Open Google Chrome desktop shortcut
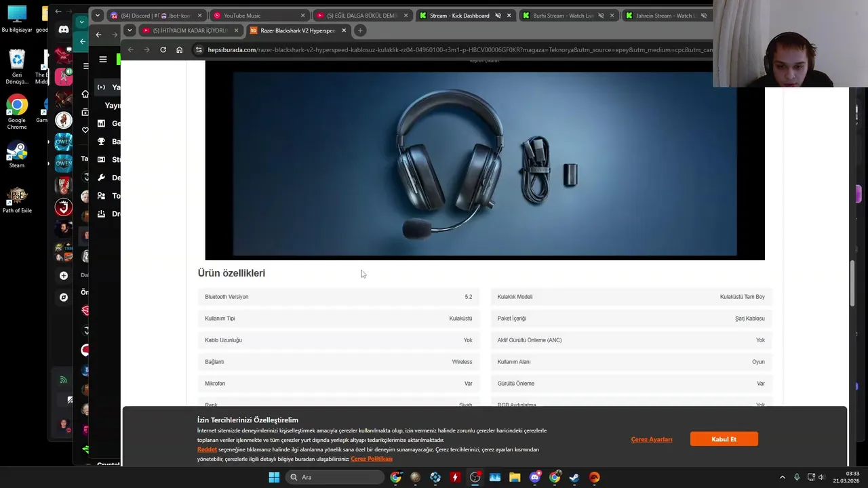The width and height of the screenshot is (868, 488). click(17, 113)
